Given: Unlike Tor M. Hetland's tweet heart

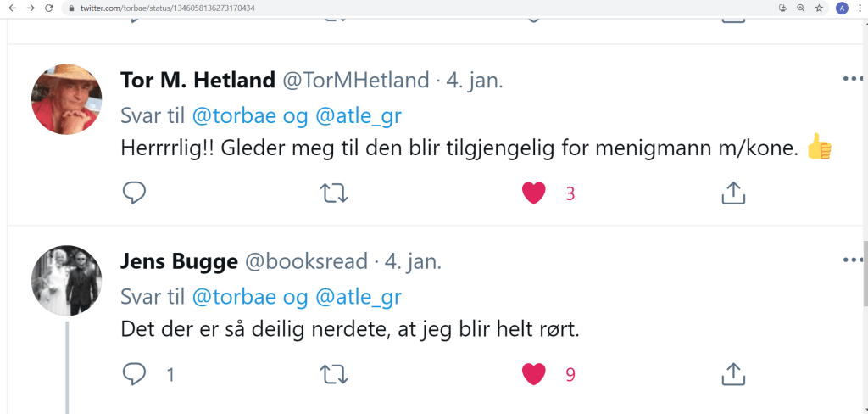Looking at the screenshot, I should (x=533, y=193).
